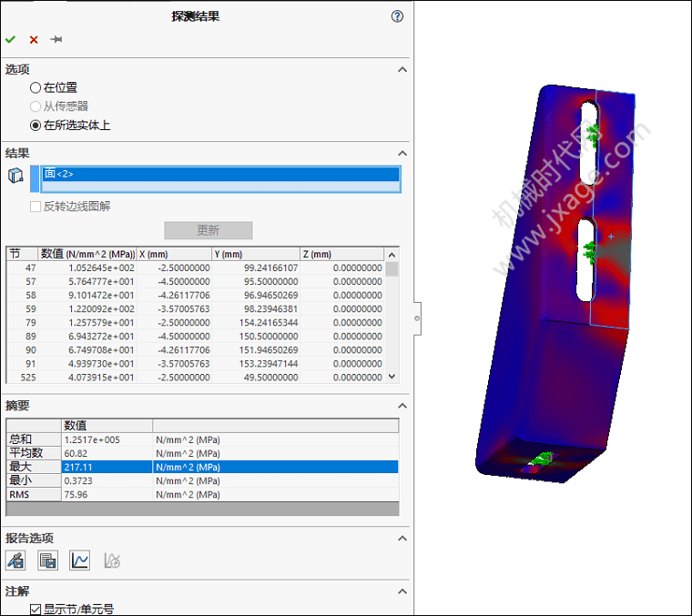This screenshot has height=616, width=692.
Task: Select node 525 row
Action: 195,377
